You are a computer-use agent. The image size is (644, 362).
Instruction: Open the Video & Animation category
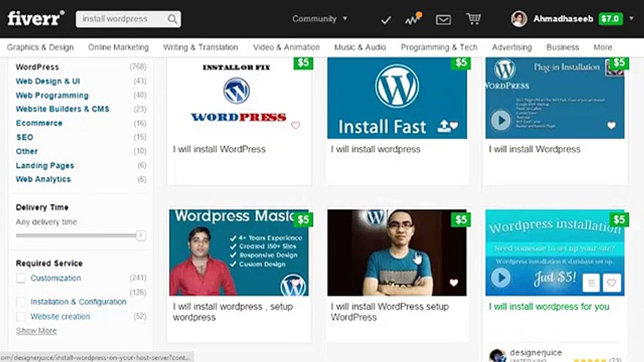[x=286, y=47]
